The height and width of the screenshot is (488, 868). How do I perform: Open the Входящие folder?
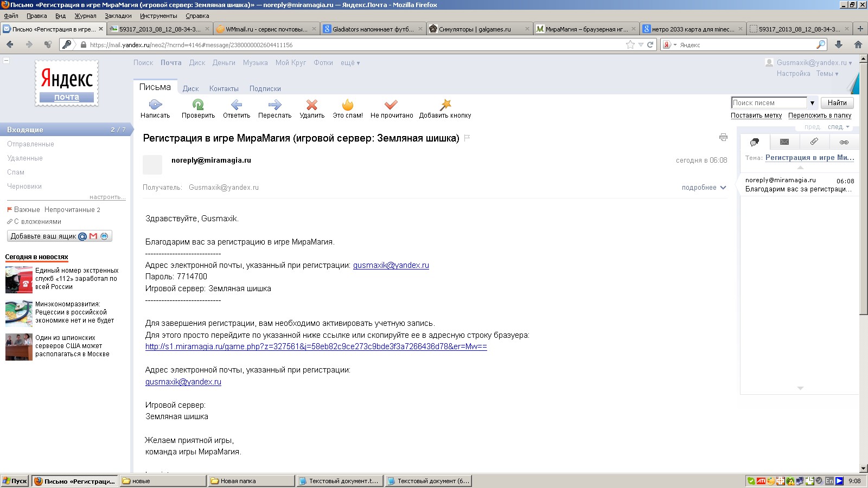pos(65,130)
